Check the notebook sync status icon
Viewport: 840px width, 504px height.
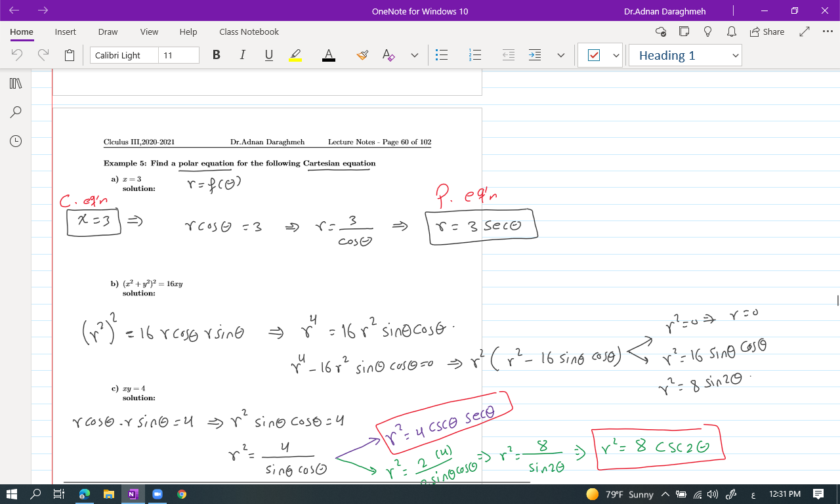[661, 31]
